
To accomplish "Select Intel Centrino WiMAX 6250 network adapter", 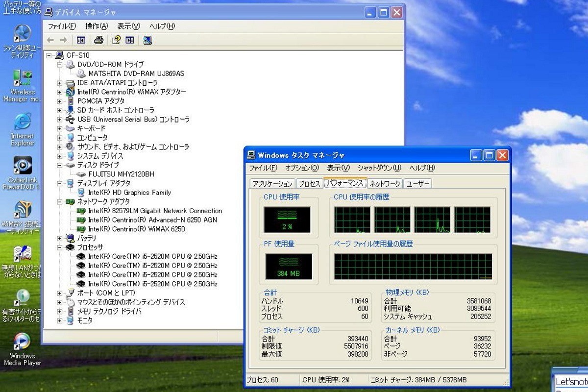I will click(x=137, y=229).
